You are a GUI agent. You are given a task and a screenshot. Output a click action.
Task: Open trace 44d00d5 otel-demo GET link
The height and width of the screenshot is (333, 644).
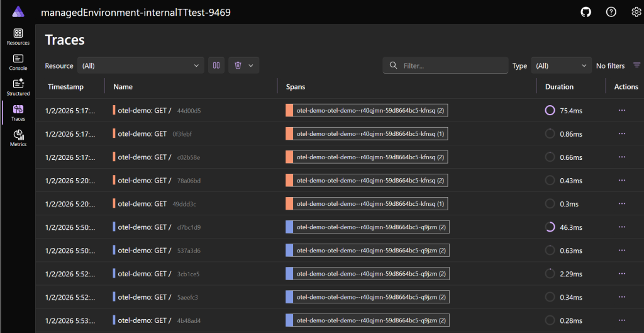145,110
